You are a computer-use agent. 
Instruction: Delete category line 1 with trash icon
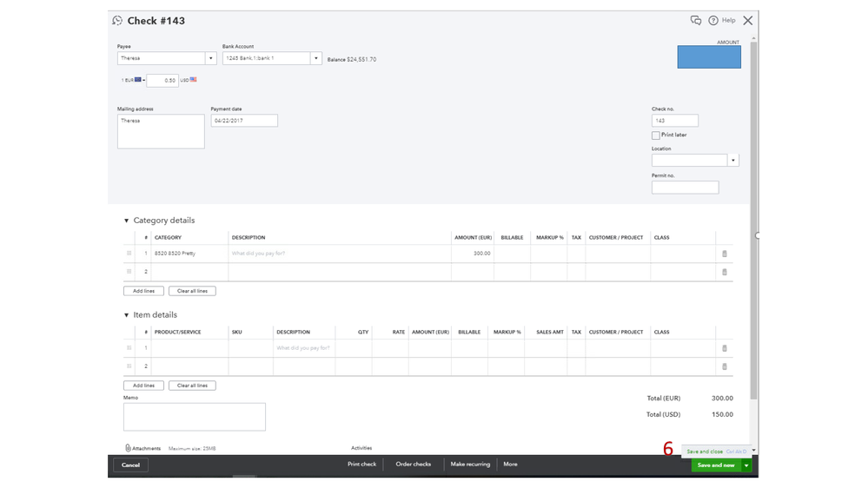[x=724, y=254]
